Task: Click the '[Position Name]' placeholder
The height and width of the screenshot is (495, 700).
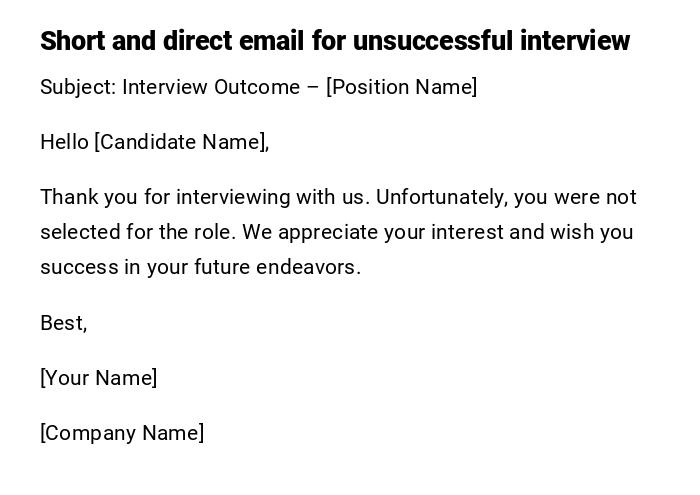Action: (402, 87)
